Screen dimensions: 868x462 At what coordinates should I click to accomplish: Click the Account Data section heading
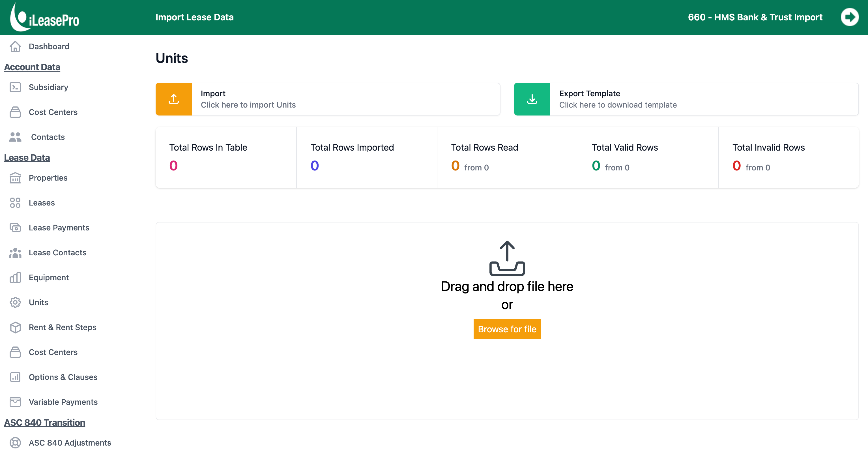32,67
